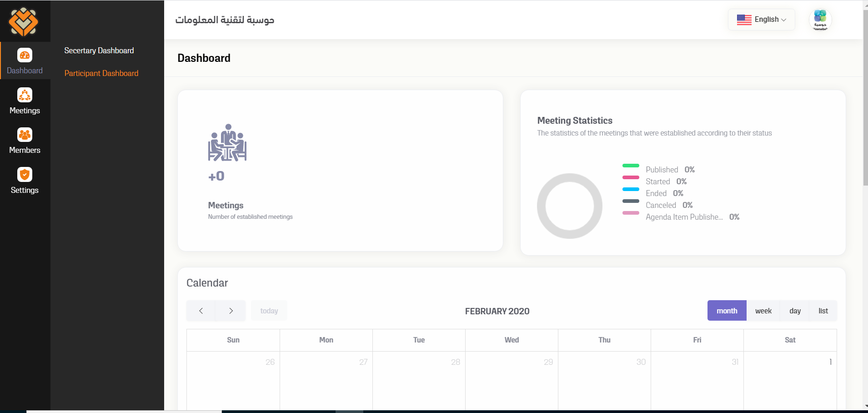Switch calendar to week view
Image resolution: width=868 pixels, height=413 pixels.
click(763, 311)
